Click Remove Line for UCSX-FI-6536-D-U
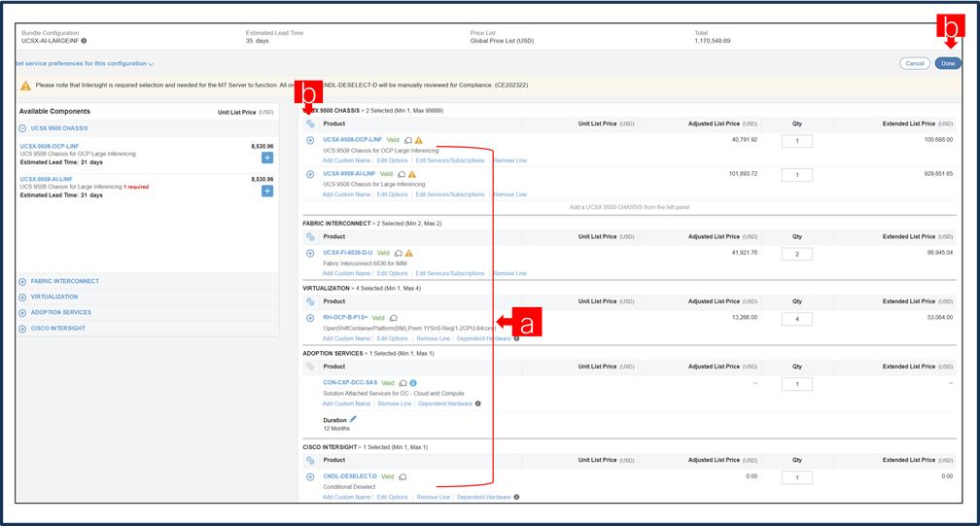 tap(510, 273)
